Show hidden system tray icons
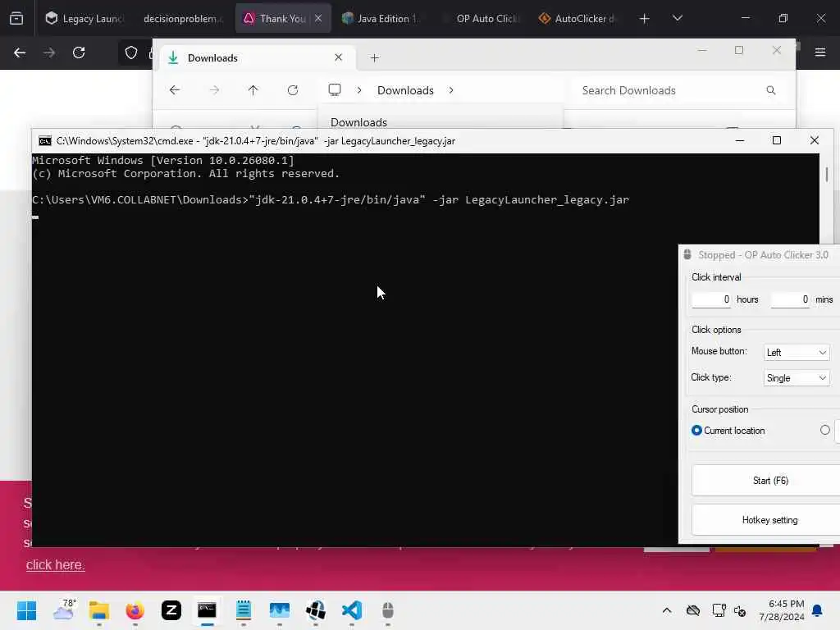Screen dimensions: 840x630 667,610
